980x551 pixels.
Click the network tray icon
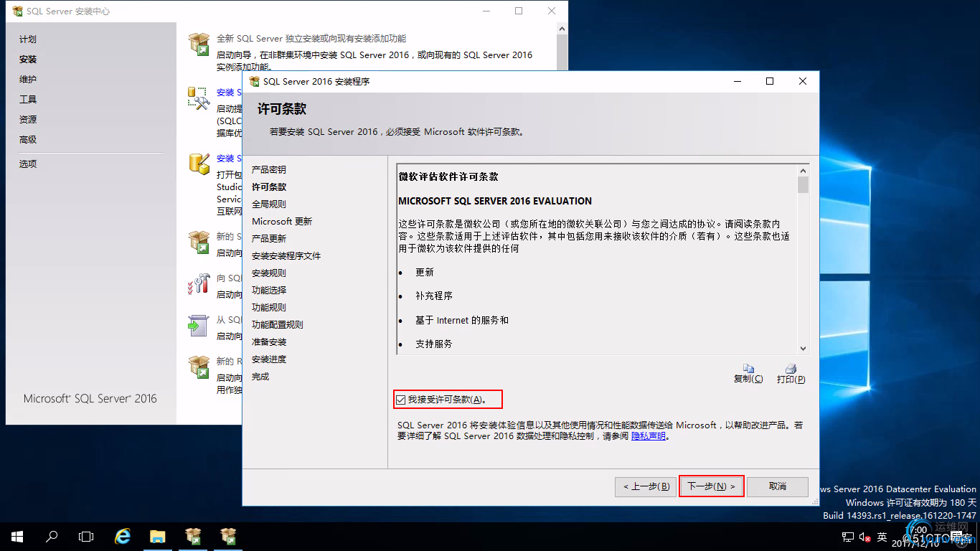pos(848,537)
